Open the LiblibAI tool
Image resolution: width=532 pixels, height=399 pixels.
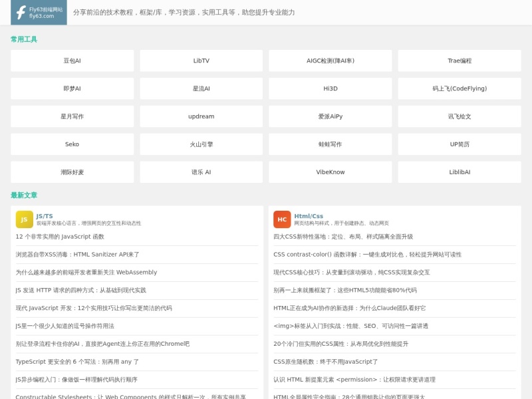(460, 172)
